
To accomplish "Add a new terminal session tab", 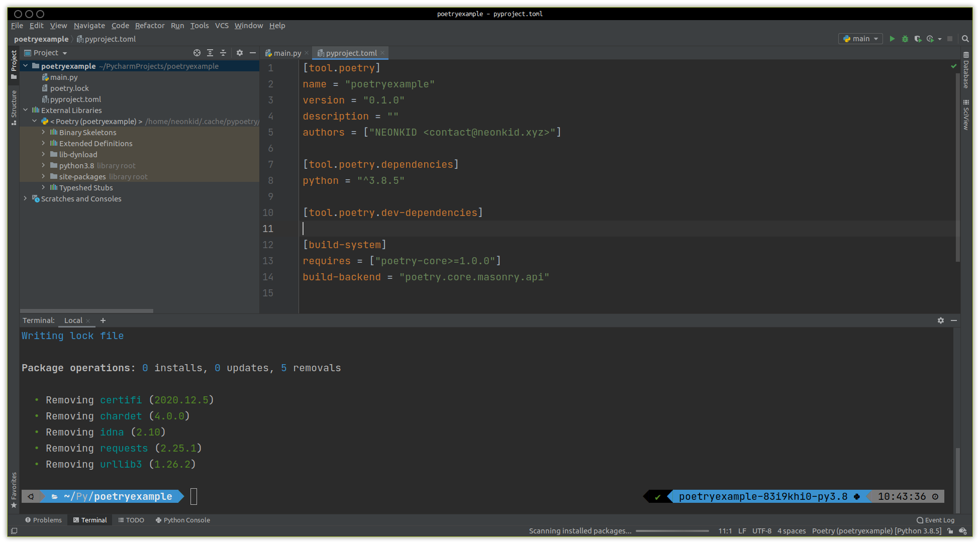I will 103,320.
